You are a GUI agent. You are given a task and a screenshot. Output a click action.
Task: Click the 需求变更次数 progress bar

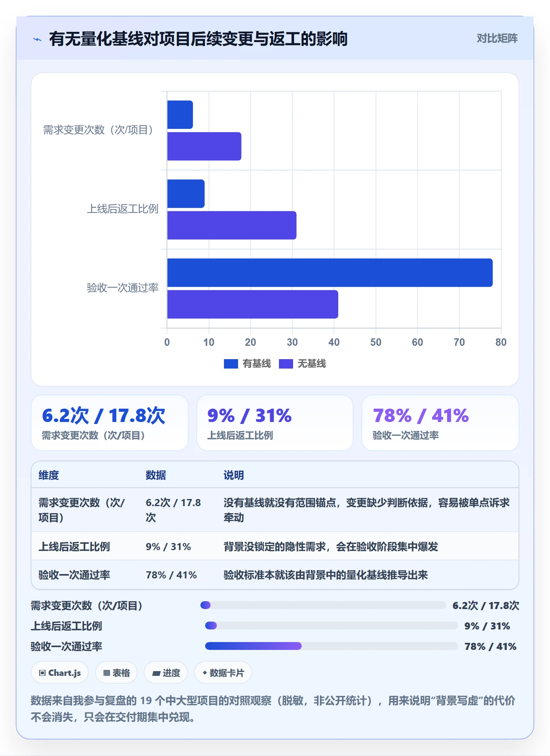pyautogui.click(x=323, y=605)
